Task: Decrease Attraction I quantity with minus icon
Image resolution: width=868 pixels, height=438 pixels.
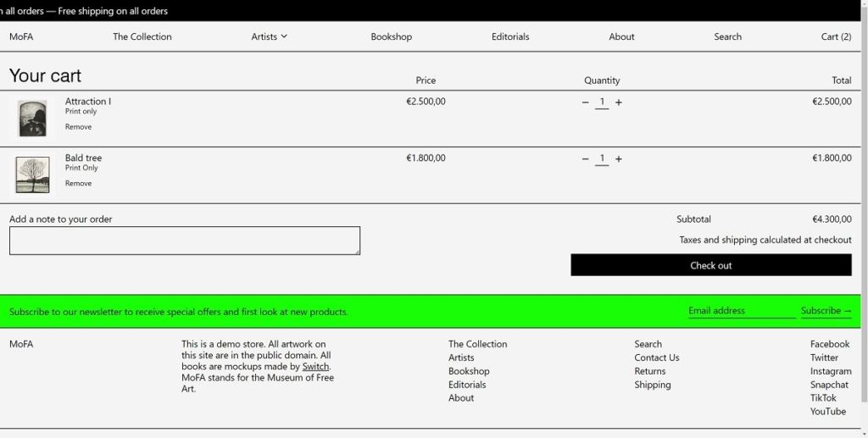Action: pos(585,103)
